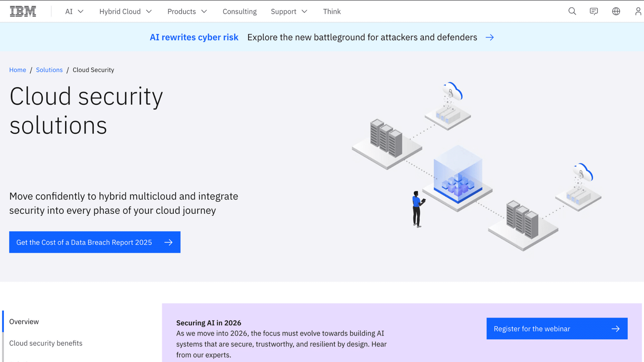The width and height of the screenshot is (644, 362).
Task: Expand the Hybrid Cloud dropdown
Action: pyautogui.click(x=125, y=11)
